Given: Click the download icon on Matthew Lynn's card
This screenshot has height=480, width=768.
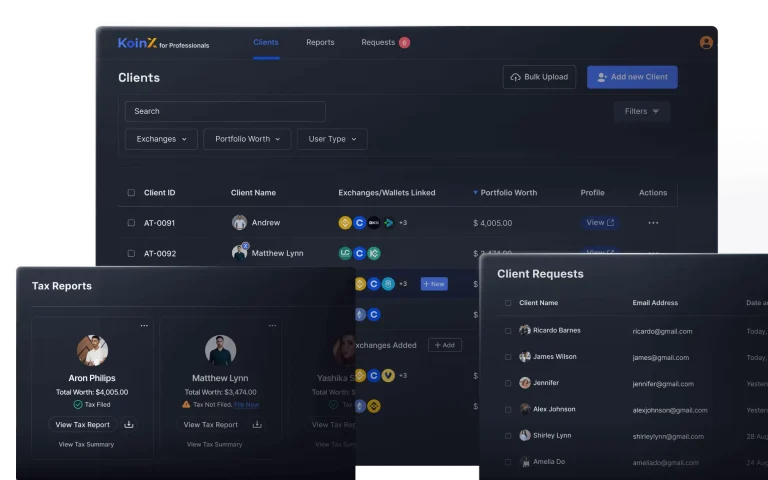Looking at the screenshot, I should tap(257, 424).
